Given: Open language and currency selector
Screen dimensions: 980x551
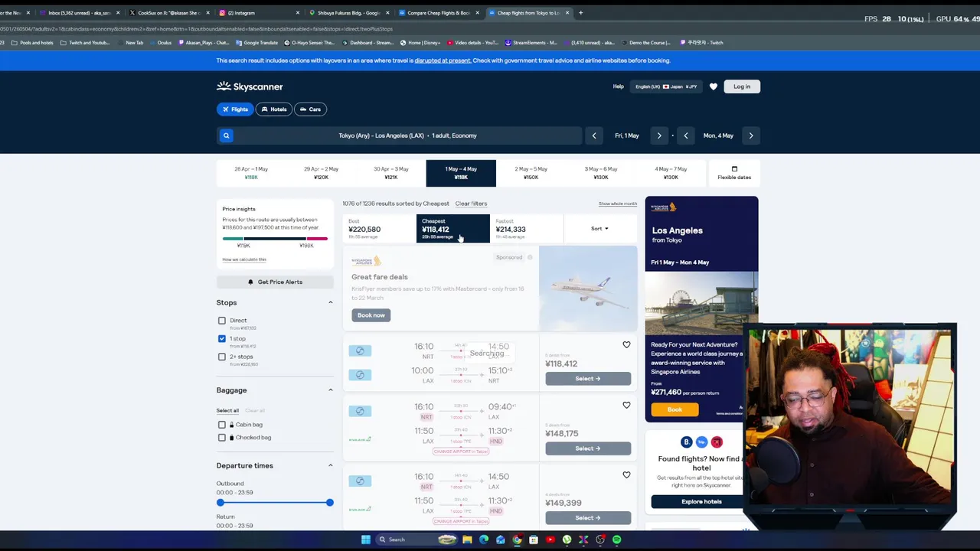Looking at the screenshot, I should tap(665, 86).
